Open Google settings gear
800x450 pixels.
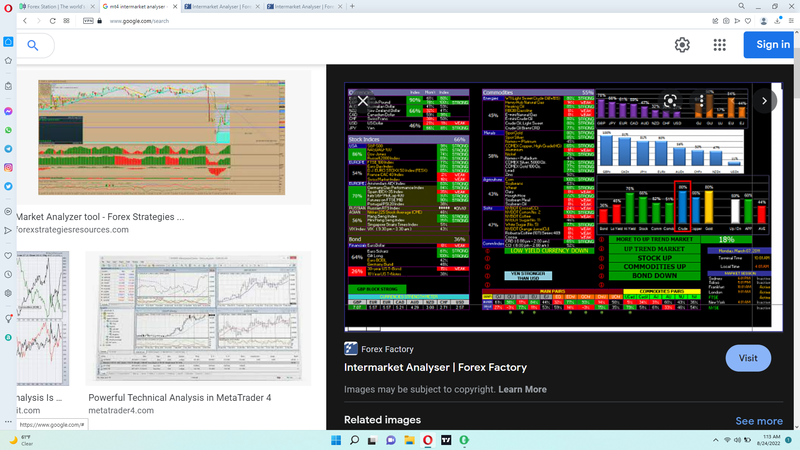[x=682, y=45]
